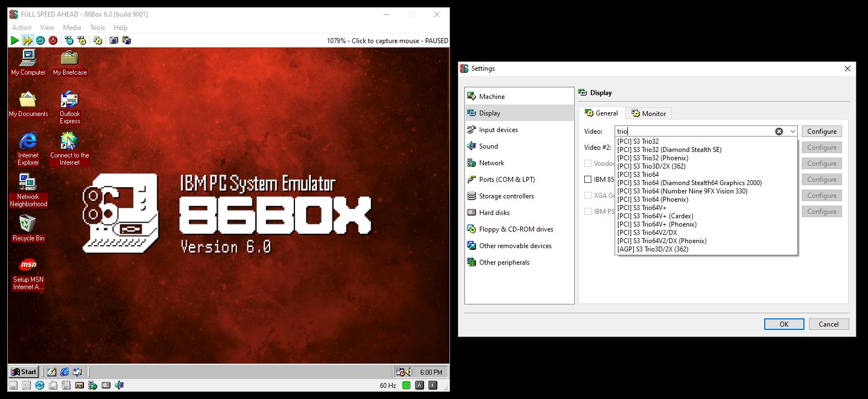Open Storage controllers settings category
This screenshot has height=399, width=868.
click(x=519, y=196)
